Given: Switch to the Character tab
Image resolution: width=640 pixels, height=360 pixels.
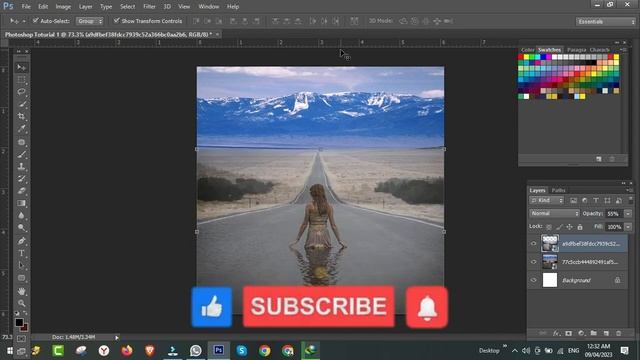Looking at the screenshot, I should 600,50.
